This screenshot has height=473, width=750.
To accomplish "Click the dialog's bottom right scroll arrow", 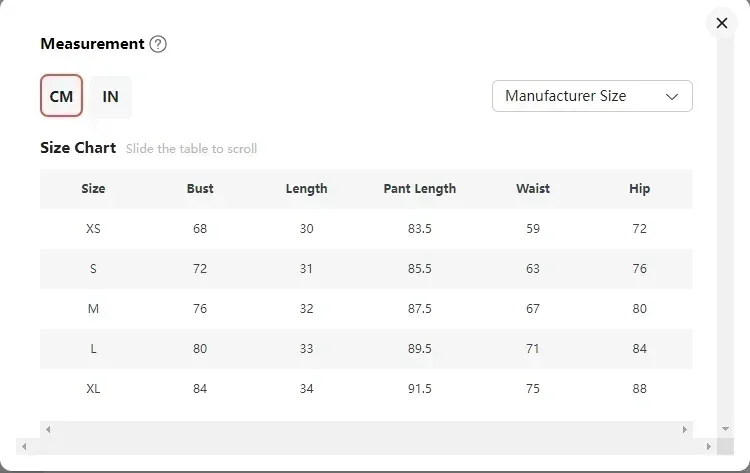I will pos(708,447).
